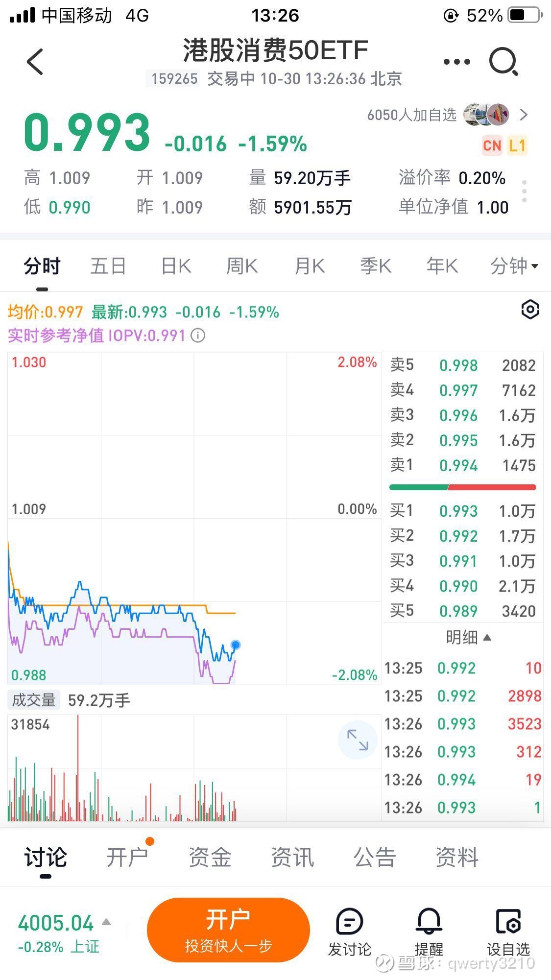Tap the IOPV info circle icon
The width and height of the screenshot is (551, 980).
coord(198,335)
